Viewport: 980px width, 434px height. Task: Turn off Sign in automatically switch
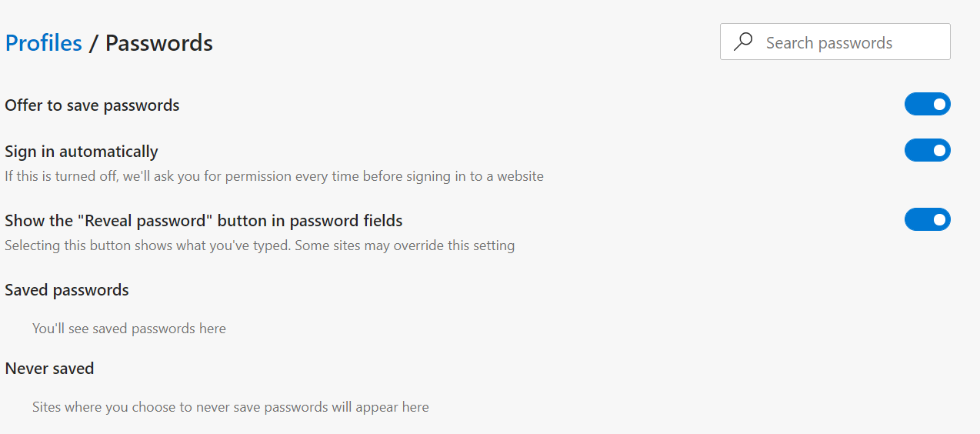pos(927,151)
